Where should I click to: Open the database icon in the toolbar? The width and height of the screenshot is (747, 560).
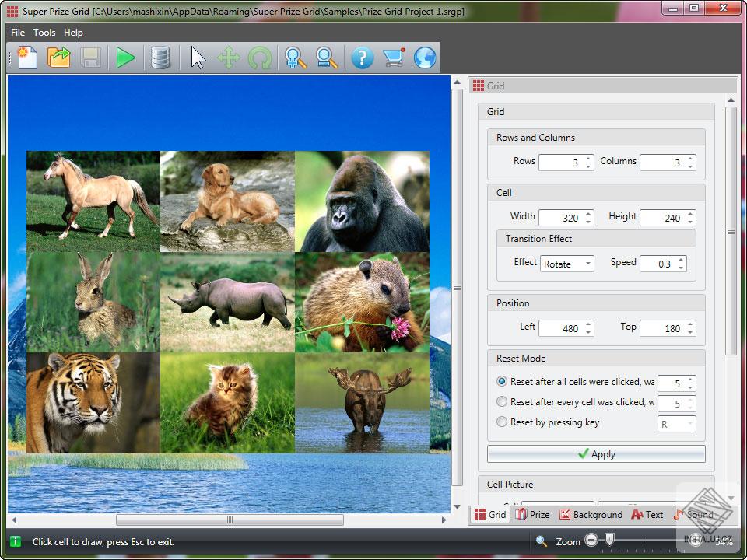[160, 58]
